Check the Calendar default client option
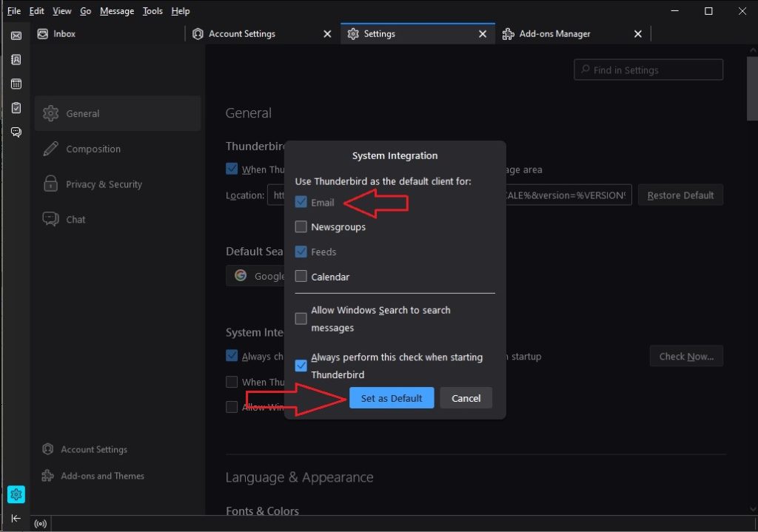The height and width of the screenshot is (532, 758). [301, 276]
